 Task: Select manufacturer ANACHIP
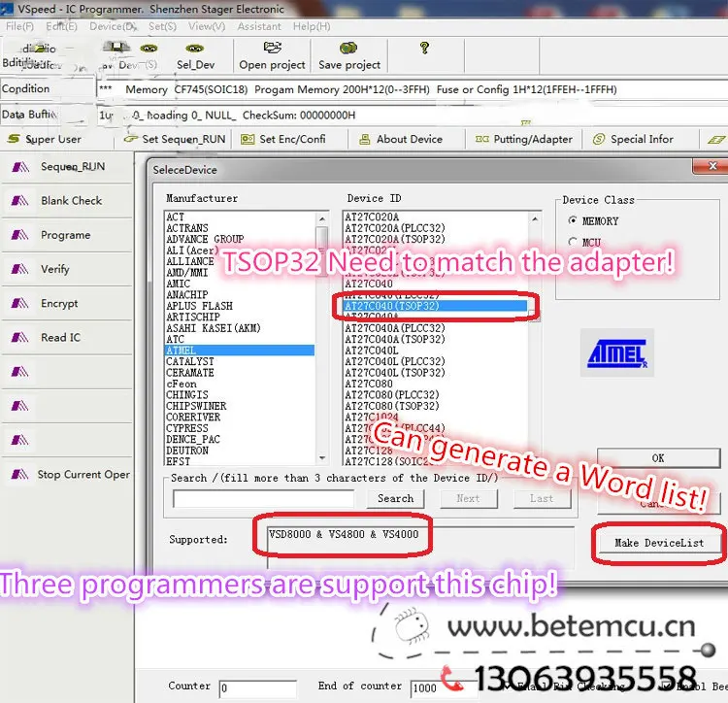point(187,295)
